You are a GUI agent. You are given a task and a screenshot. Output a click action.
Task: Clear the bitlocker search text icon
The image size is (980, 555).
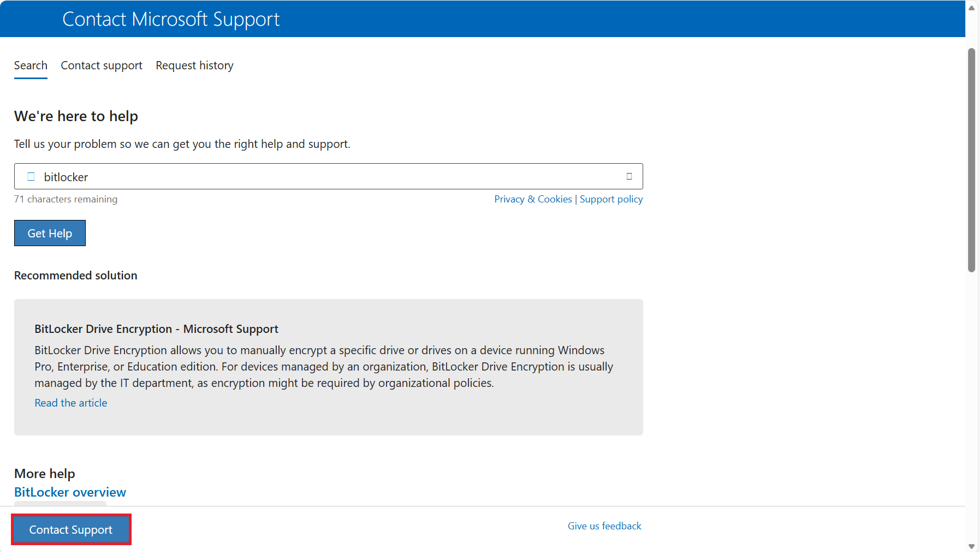[629, 176]
